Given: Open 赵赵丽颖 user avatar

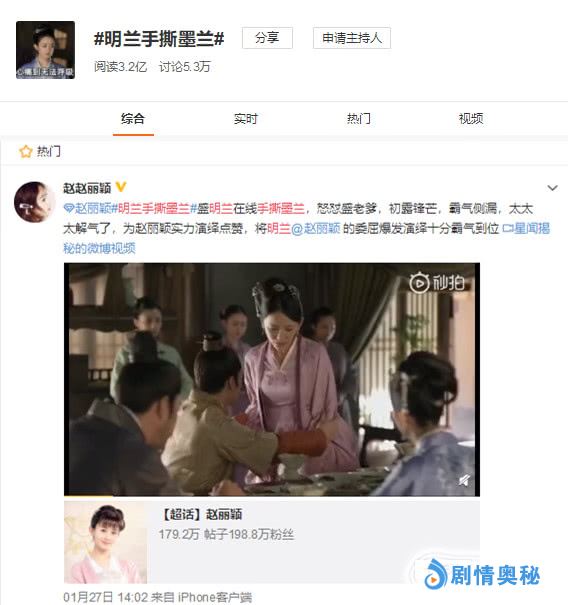Looking at the screenshot, I should click(34, 202).
